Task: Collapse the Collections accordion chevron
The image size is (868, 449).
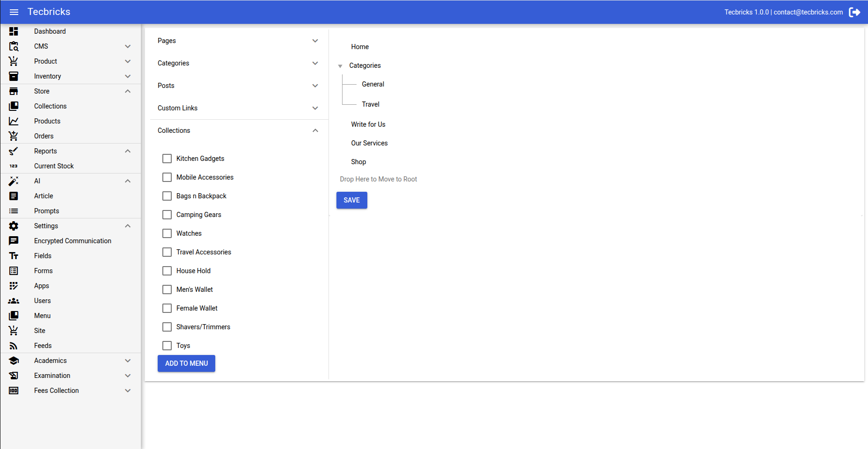Action: [315, 130]
